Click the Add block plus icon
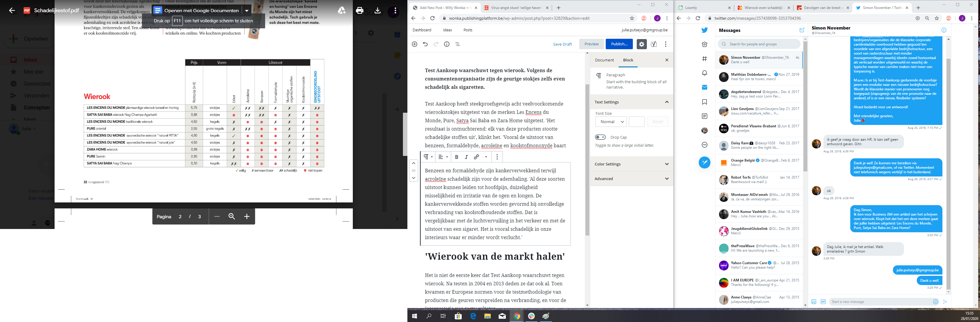Image resolution: width=980 pixels, height=322 pixels. point(415,44)
